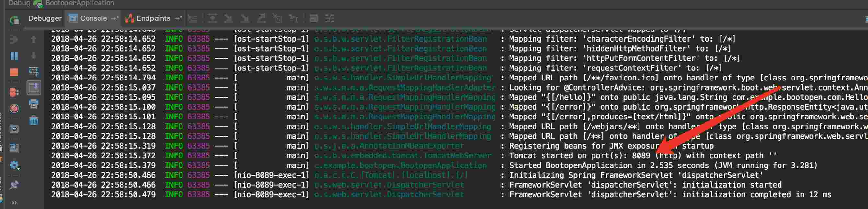Click 'initialization started' dispatcherServlet log line

coord(416,185)
